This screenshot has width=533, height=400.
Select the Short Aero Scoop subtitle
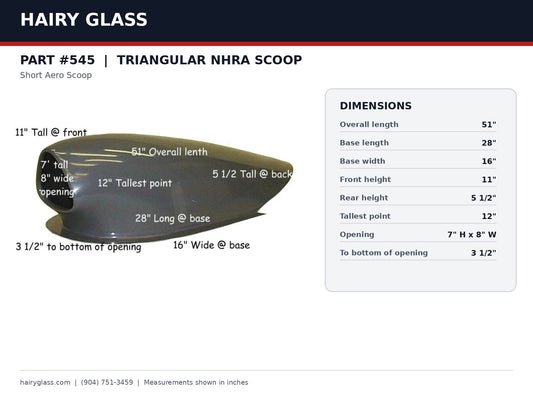coord(56,75)
